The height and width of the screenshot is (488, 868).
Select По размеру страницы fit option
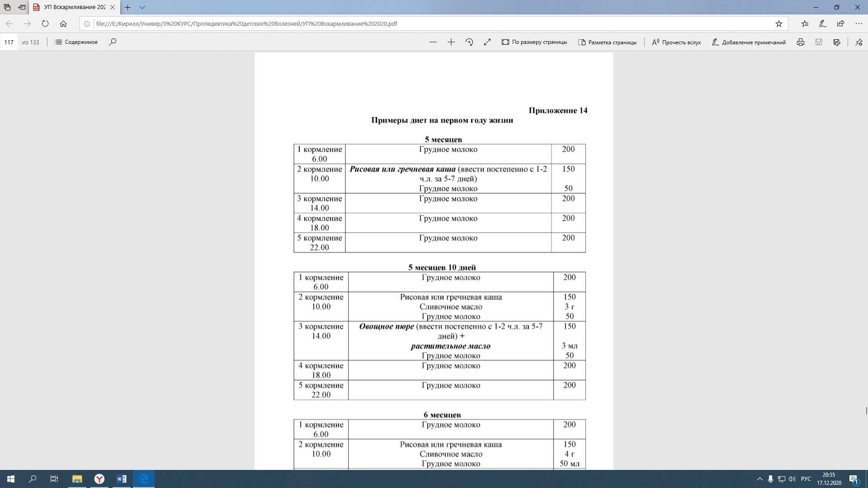coord(534,42)
